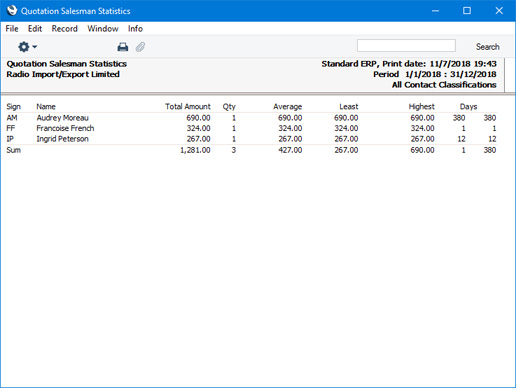
Task: Select salesman name Ingrid Peterson
Action: click(x=62, y=139)
